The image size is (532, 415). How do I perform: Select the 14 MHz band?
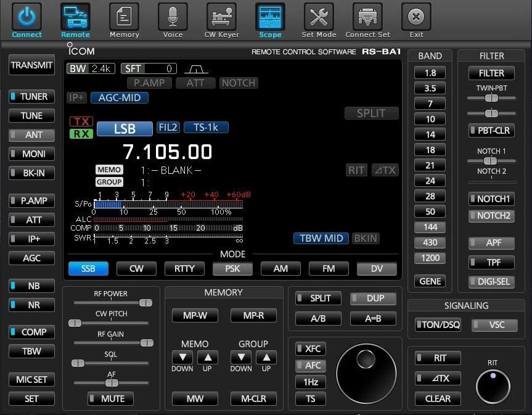(x=430, y=134)
